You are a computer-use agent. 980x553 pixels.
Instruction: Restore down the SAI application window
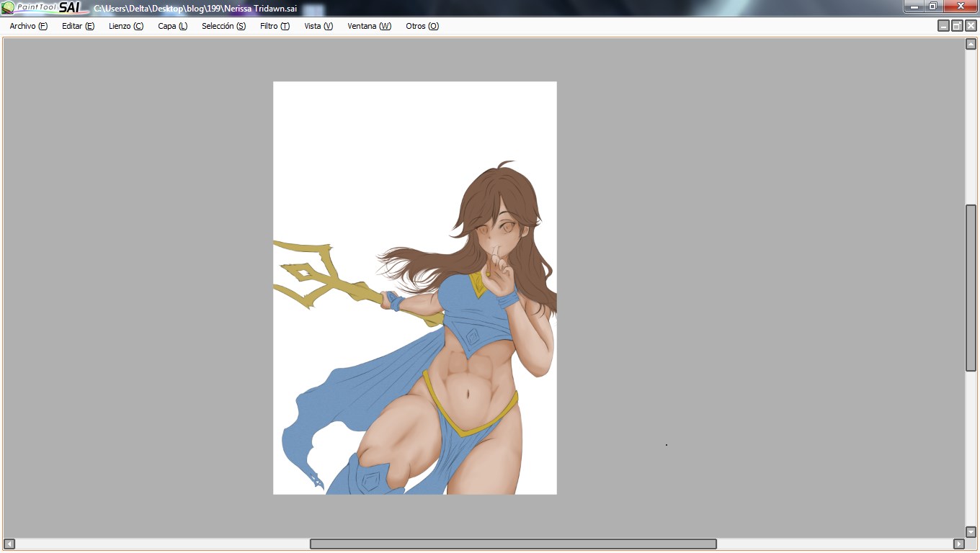(933, 6)
